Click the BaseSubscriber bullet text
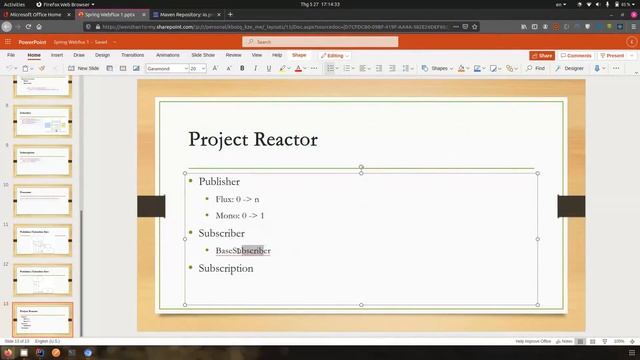The image size is (640, 360). 243,251
